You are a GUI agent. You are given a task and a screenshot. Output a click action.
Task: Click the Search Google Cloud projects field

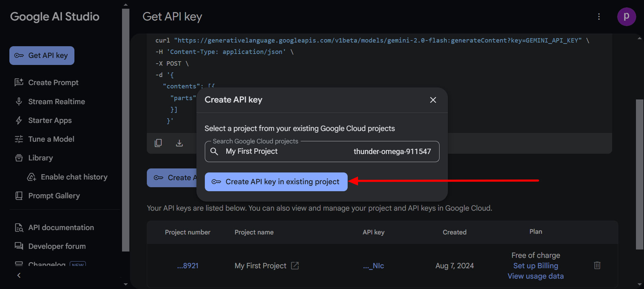pos(322,151)
